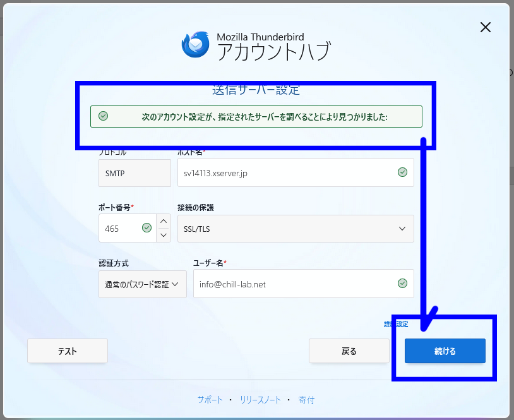Click the Thunderbird logo icon
This screenshot has height=420, width=514.
196,44
